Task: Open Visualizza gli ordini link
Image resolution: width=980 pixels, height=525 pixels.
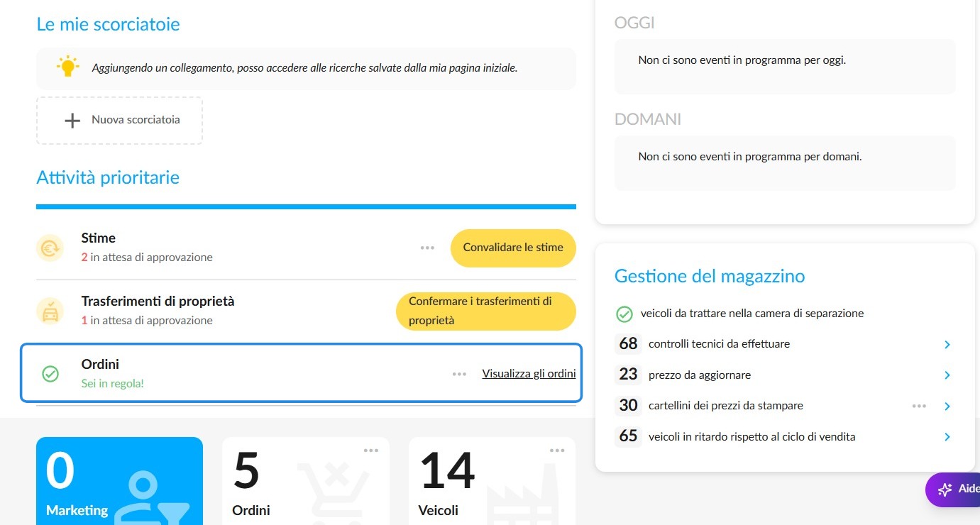Action: (529, 373)
